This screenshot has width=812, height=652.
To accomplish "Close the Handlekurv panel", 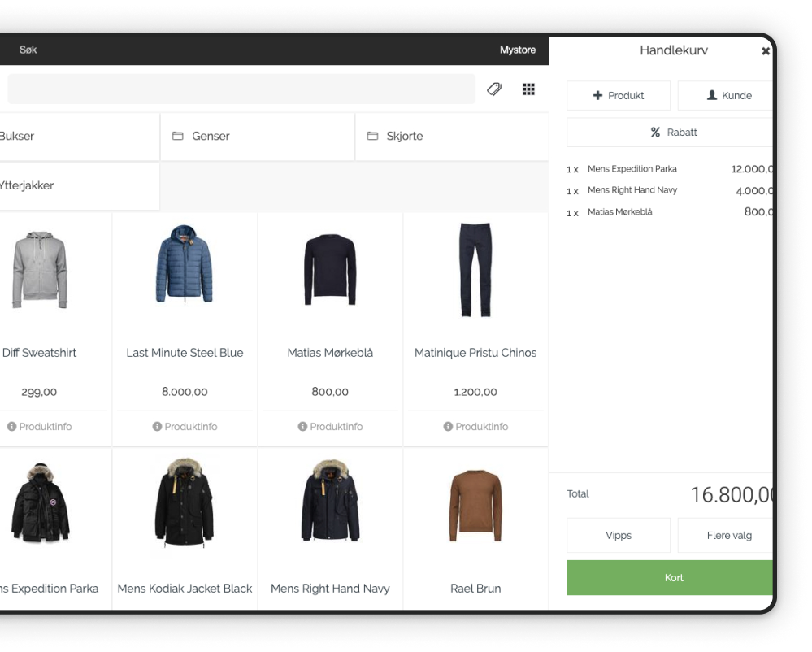I will (765, 51).
